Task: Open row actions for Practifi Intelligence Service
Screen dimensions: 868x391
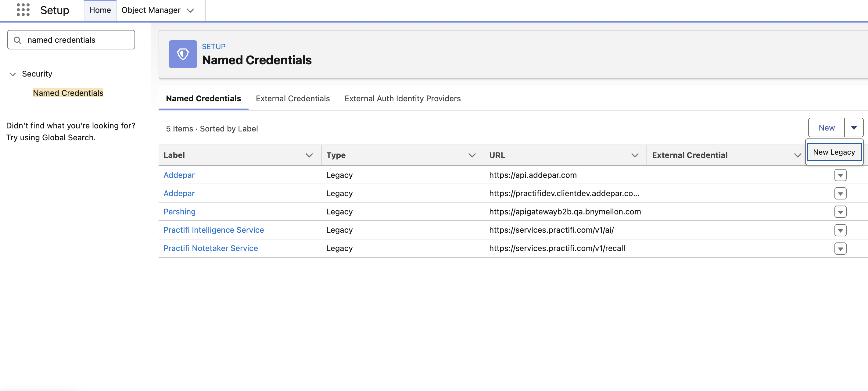Action: (840, 230)
